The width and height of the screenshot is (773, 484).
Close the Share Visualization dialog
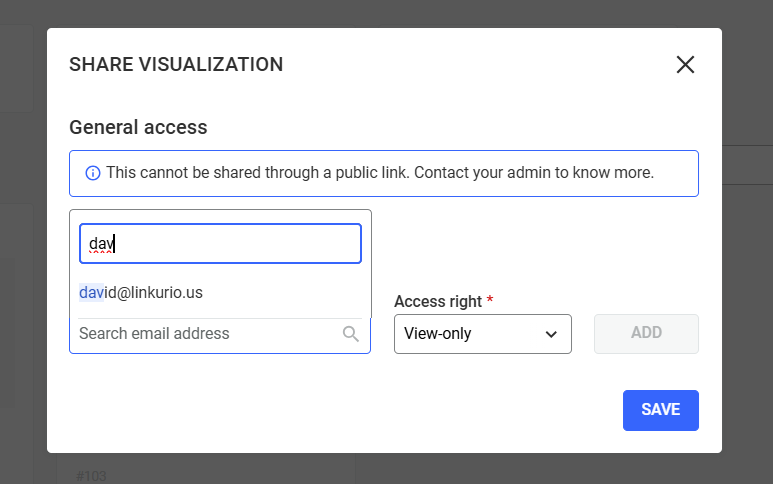[685, 65]
